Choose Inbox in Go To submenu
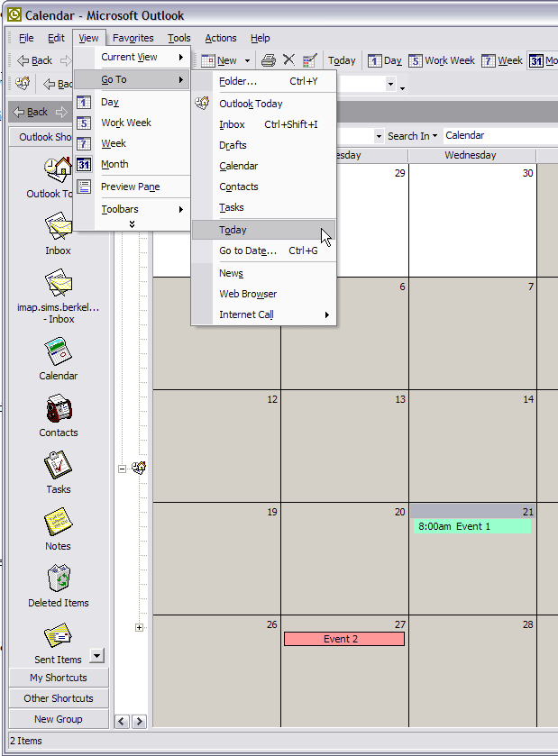The image size is (558, 756). [x=264, y=124]
